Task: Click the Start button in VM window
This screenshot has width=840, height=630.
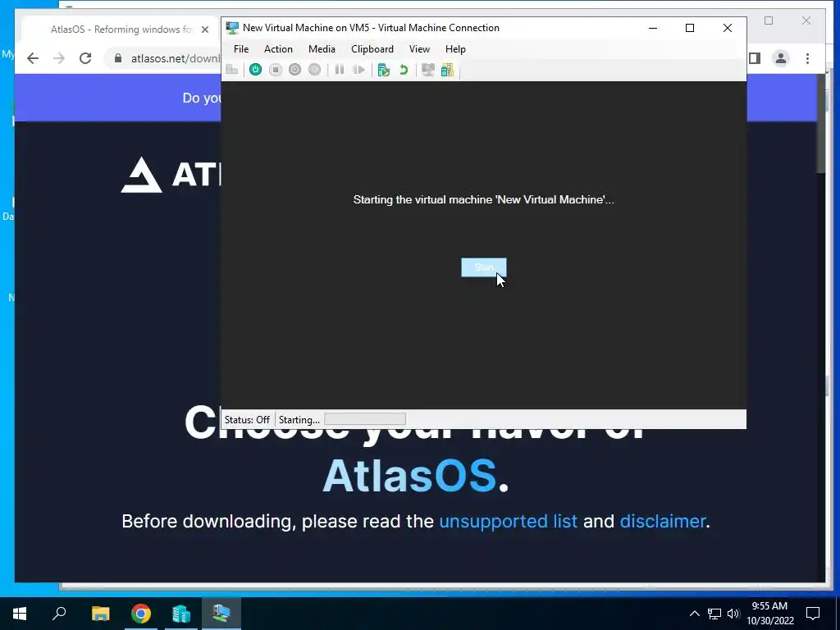Action: 483,267
